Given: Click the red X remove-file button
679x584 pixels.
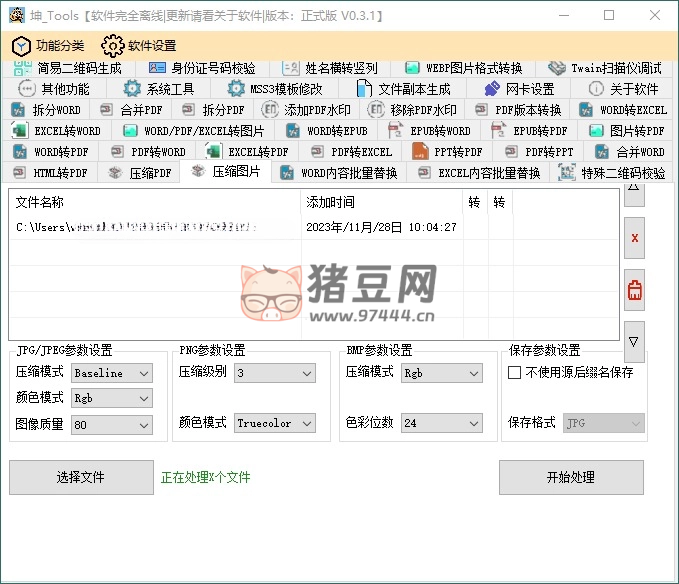Looking at the screenshot, I should (x=634, y=238).
